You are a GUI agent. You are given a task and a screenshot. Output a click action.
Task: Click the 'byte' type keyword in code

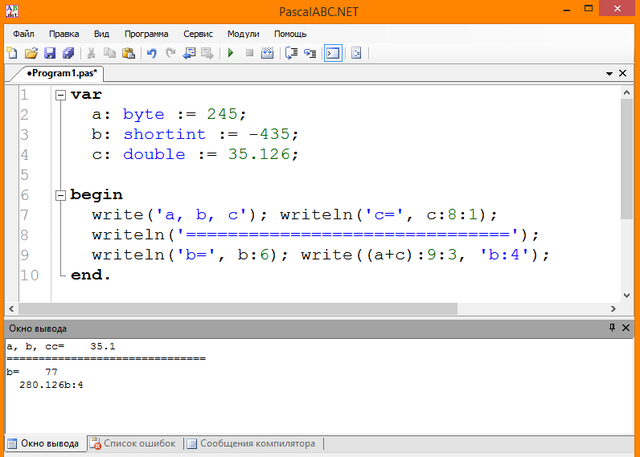pyautogui.click(x=144, y=114)
